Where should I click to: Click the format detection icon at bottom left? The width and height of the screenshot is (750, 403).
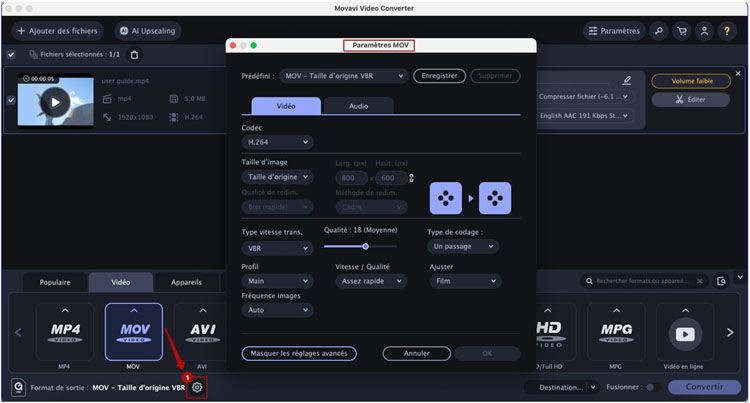pyautogui.click(x=18, y=387)
